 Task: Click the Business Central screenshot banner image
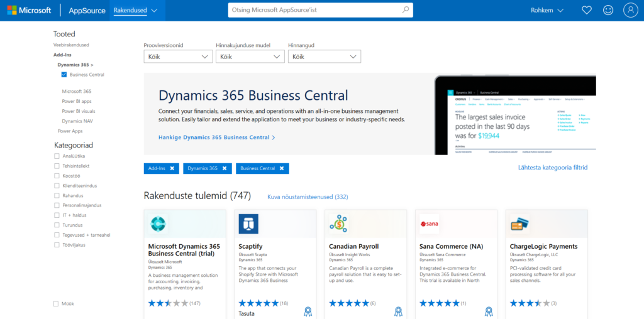(515, 115)
